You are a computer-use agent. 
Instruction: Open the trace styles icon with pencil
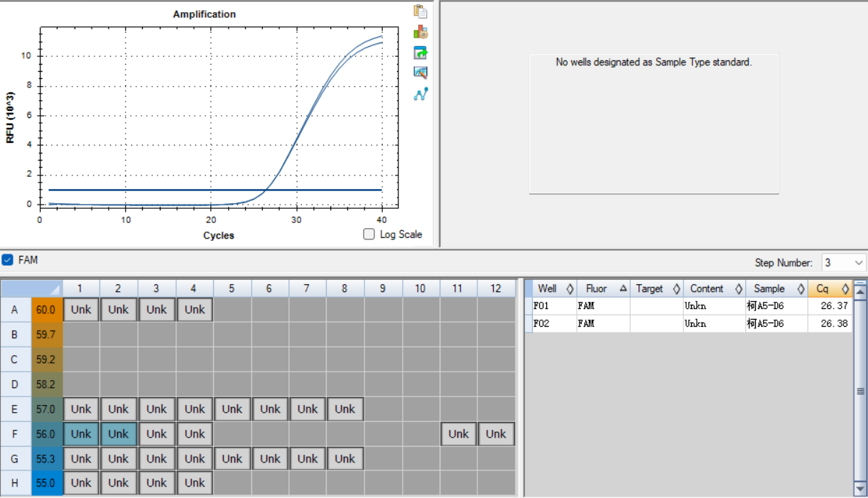point(421,72)
